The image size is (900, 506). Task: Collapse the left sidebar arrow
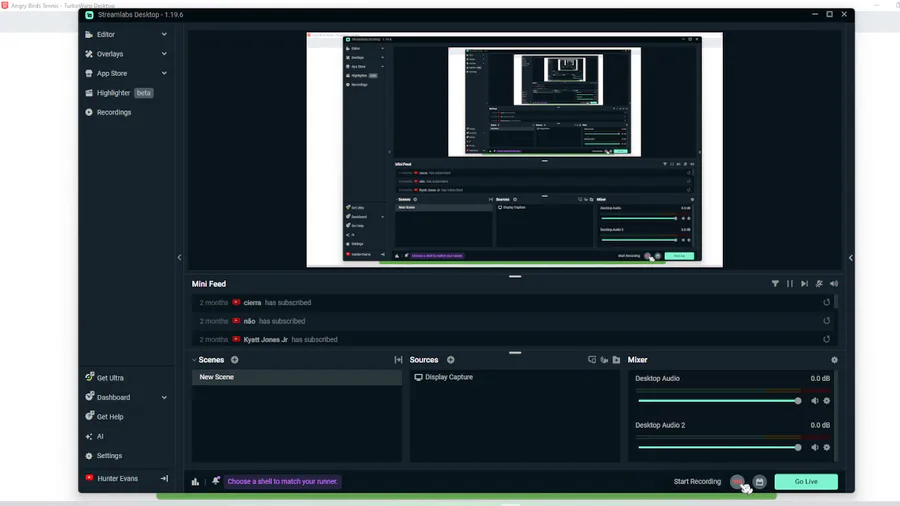(x=179, y=258)
